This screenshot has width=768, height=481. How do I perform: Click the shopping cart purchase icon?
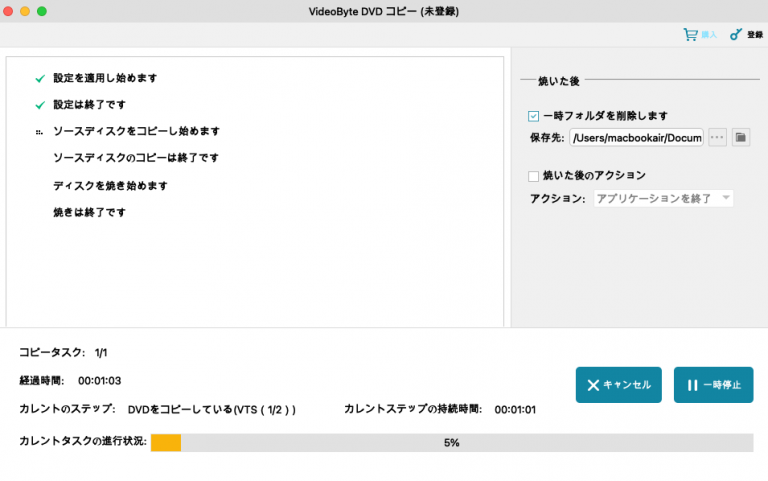pos(690,34)
